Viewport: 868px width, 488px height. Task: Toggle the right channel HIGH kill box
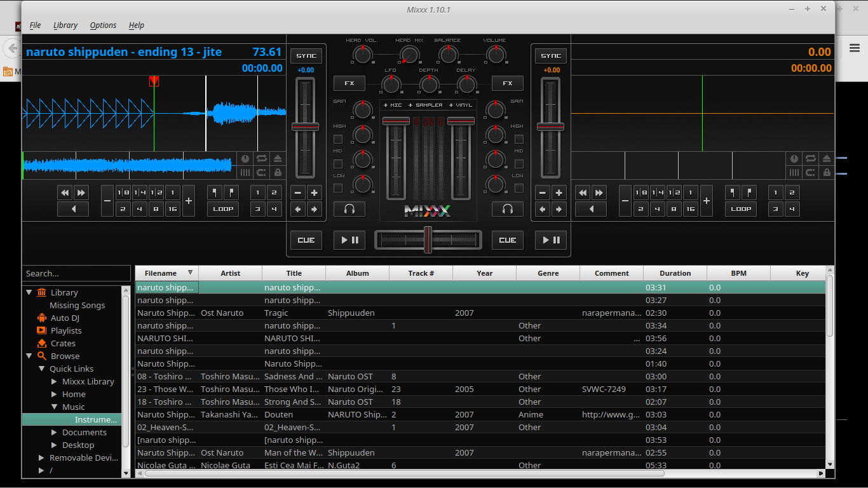[x=519, y=139]
